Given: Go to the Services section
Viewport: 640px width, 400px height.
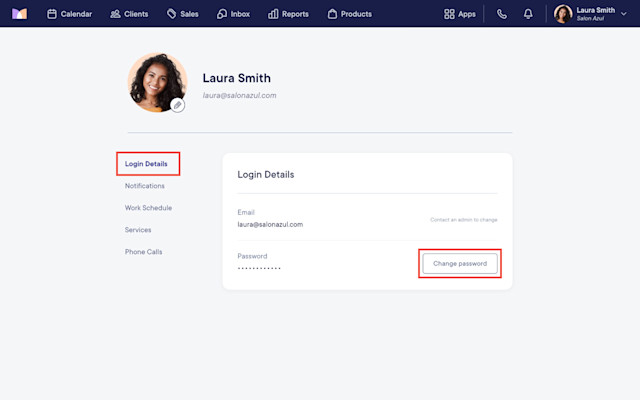Looking at the screenshot, I should [x=138, y=230].
